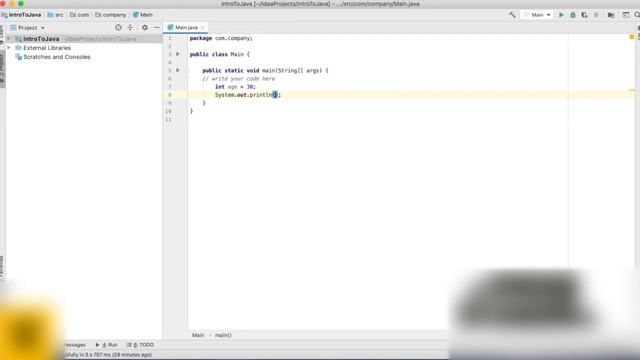
Task: Open the Project panel gear settings
Action: tap(144, 27)
